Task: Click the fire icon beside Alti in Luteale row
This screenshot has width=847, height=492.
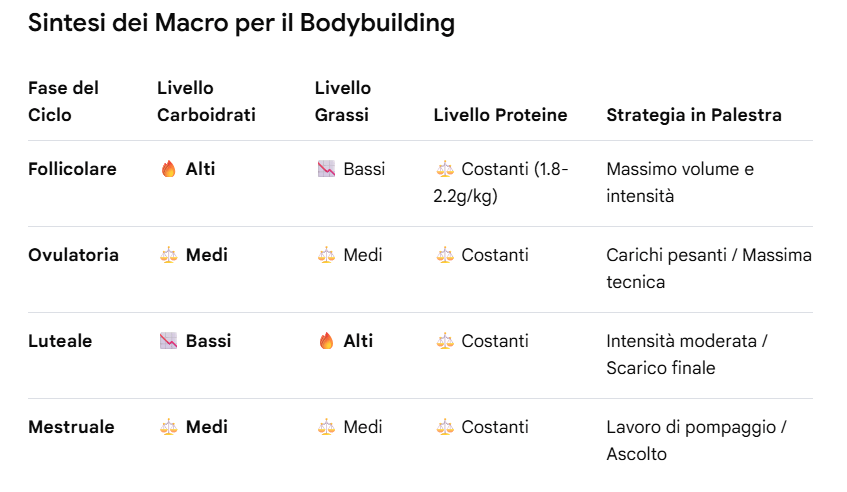Action: click(326, 341)
